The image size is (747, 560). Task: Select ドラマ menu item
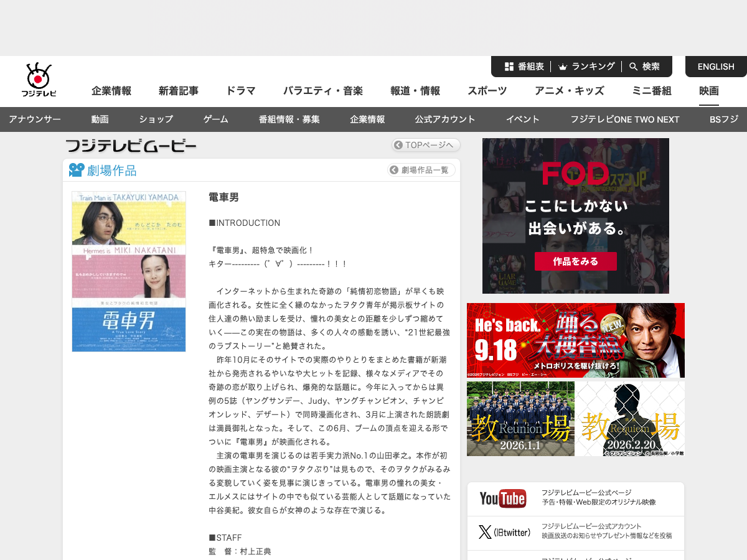pyautogui.click(x=241, y=91)
